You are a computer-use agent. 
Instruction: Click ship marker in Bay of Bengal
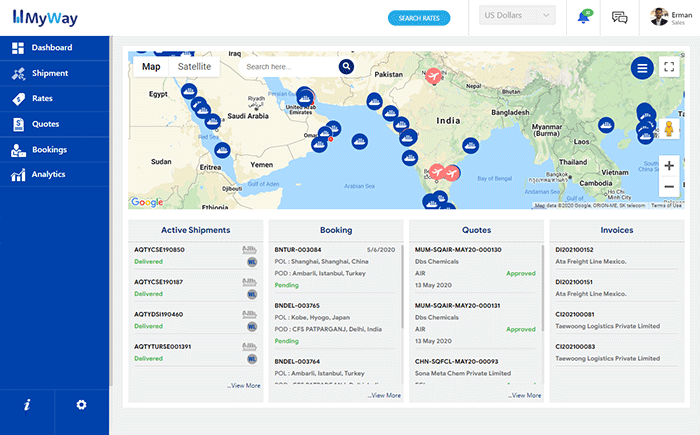click(470, 145)
